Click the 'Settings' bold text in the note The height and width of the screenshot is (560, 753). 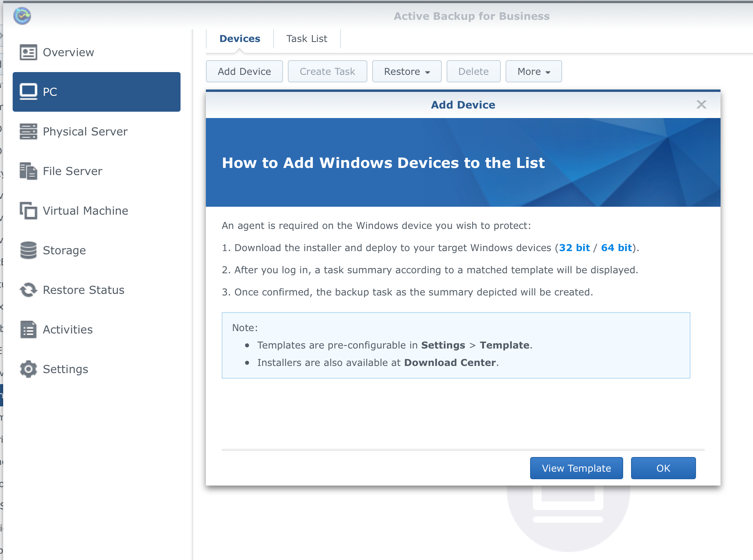pos(443,345)
